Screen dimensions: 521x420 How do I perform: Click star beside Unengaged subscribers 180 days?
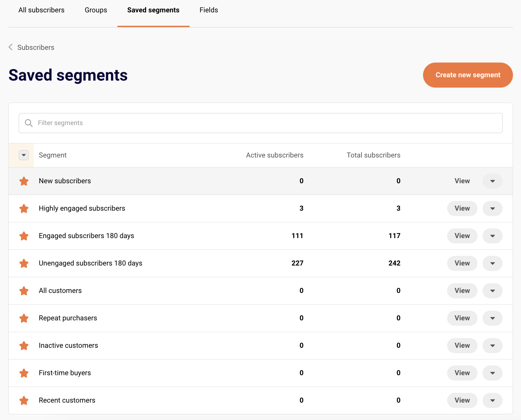(x=24, y=264)
